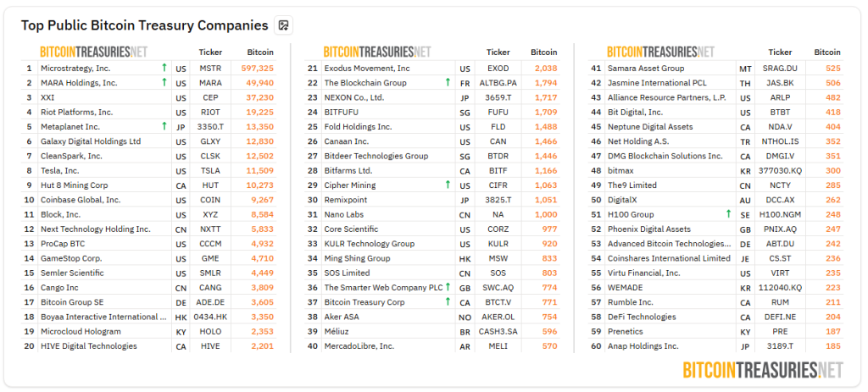Click the green arrow beside The Blockchain Group
The height and width of the screenshot is (392, 868).
coord(448,82)
